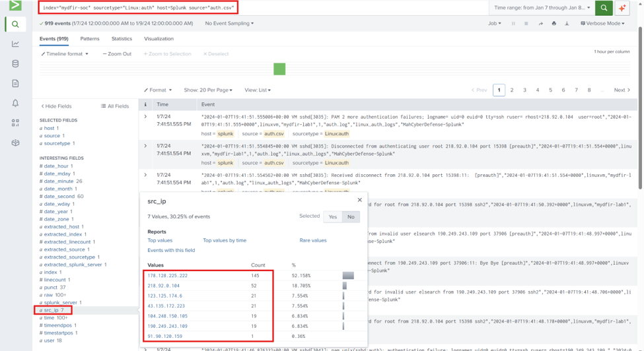
Task: Open All Fields dialog
Action: 115,106
